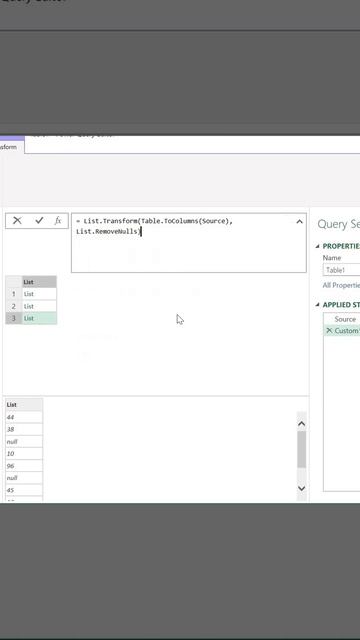Collapse the APPLIED STEPS section triangle
The width and height of the screenshot is (360, 640).
coord(318,305)
